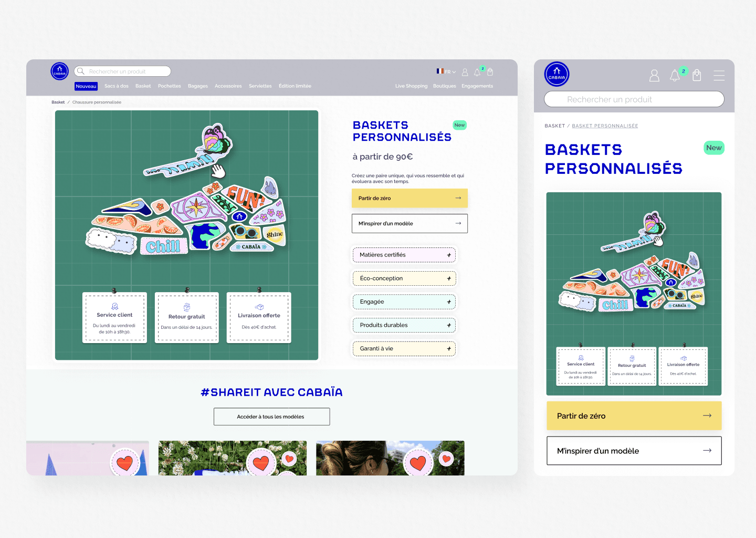Open notifications bell in desktop header
Screen dimensions: 756x538
tap(477, 72)
